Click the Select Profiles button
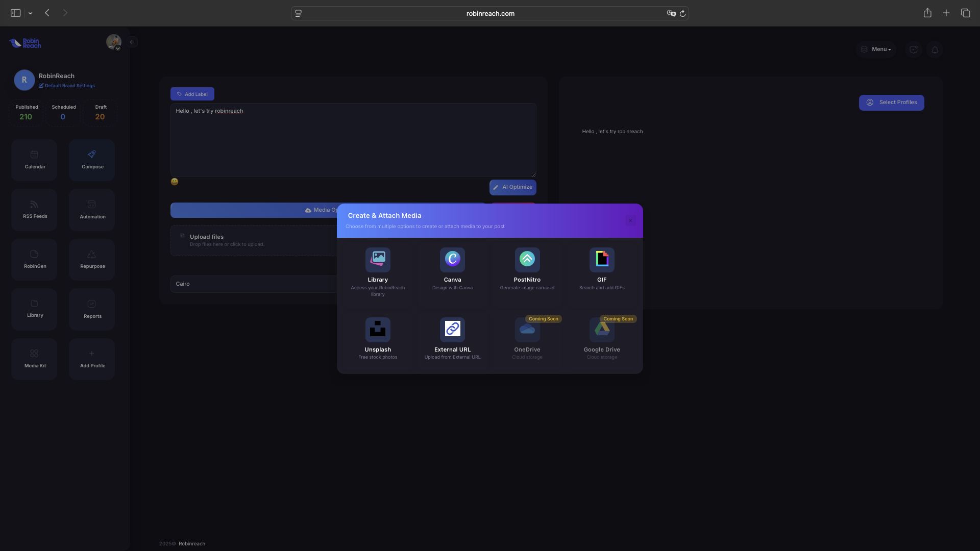Screen dimensions: 980x551 click(x=891, y=103)
